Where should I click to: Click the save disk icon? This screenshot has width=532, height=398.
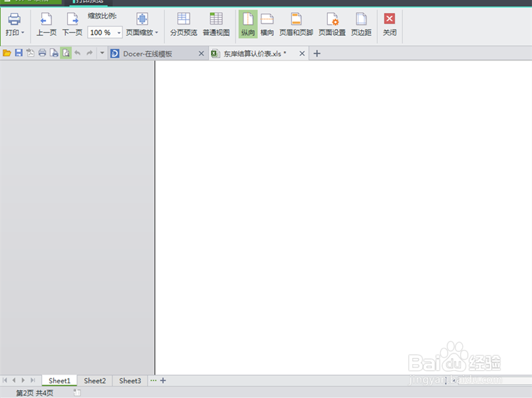click(x=19, y=53)
